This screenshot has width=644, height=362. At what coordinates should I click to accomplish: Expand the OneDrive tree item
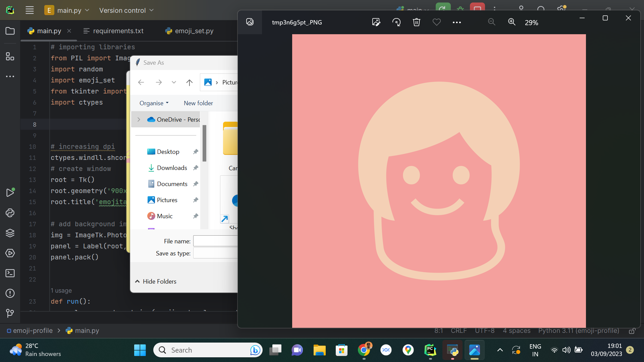click(x=139, y=119)
